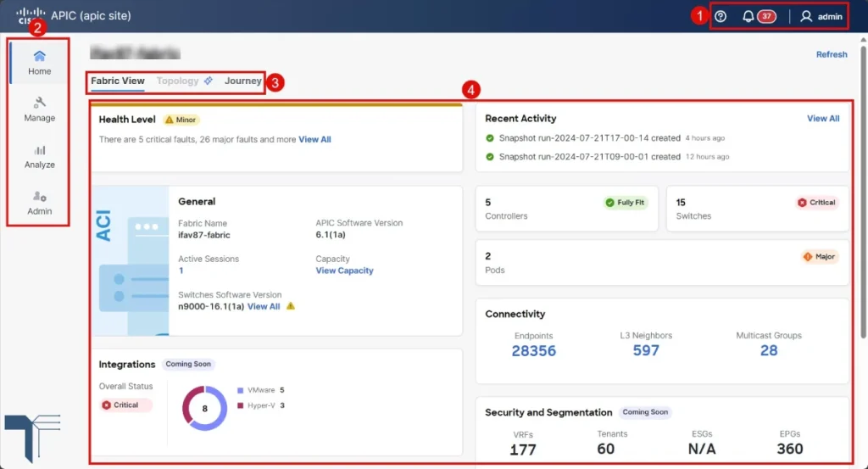Switch to the Journey tab

coord(243,81)
